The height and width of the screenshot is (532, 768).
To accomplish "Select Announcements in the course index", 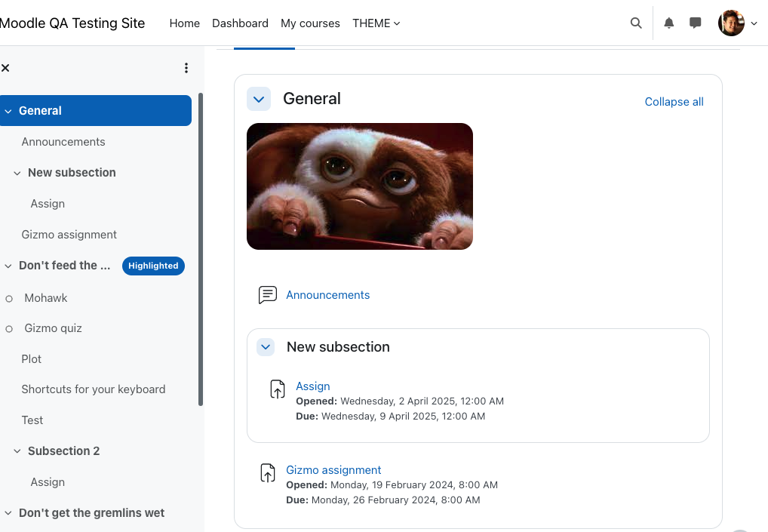I will 63,142.
